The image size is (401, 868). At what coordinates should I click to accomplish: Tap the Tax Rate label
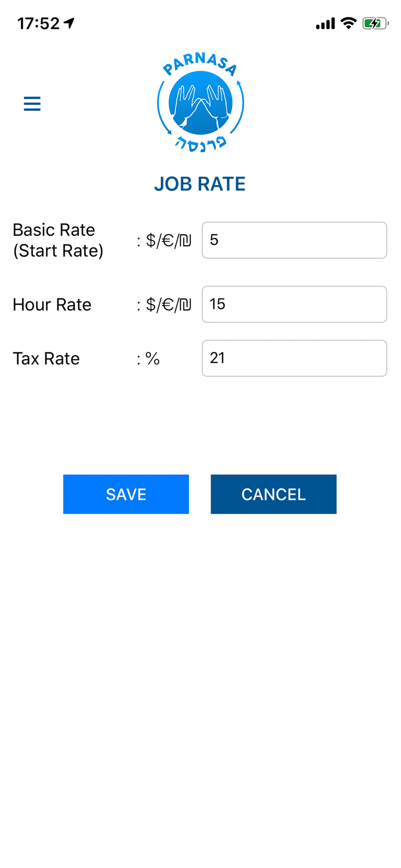(46, 358)
